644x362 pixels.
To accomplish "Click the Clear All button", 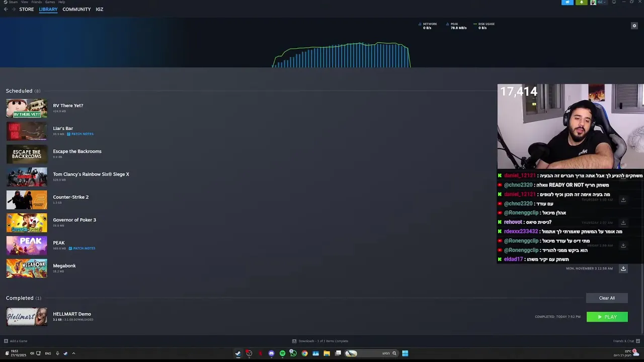I will (x=607, y=298).
